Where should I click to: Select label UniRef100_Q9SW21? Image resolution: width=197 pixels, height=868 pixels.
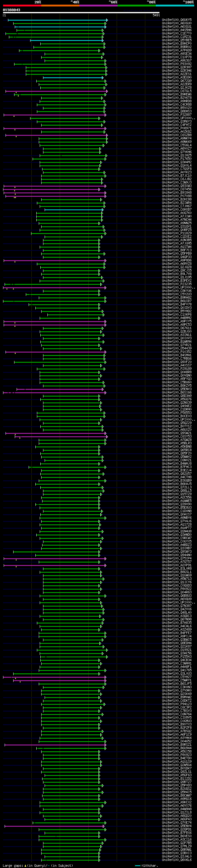[177, 433]
